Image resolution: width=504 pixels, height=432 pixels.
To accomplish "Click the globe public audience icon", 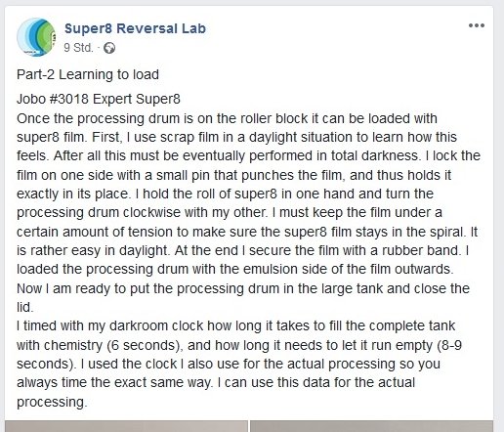I will tap(109, 48).
